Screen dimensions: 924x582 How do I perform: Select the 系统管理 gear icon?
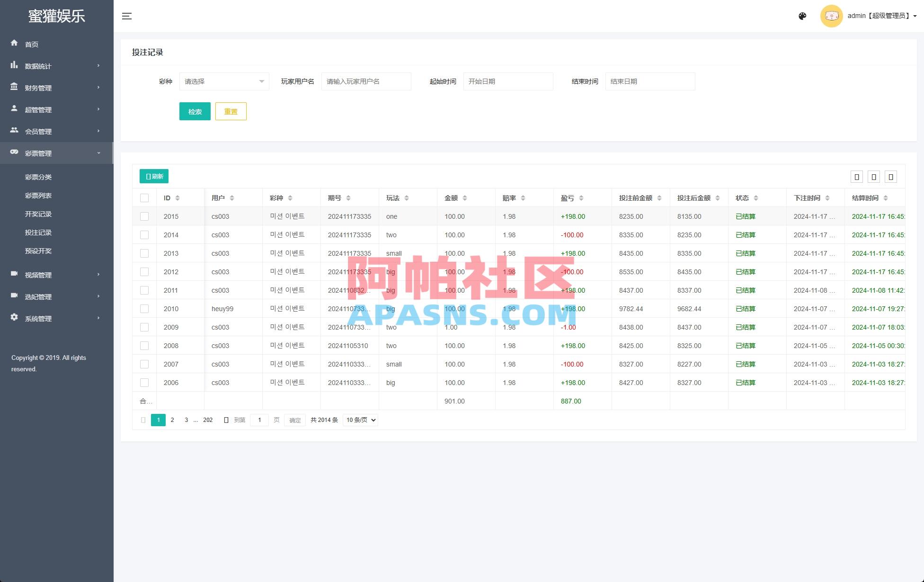tap(14, 318)
